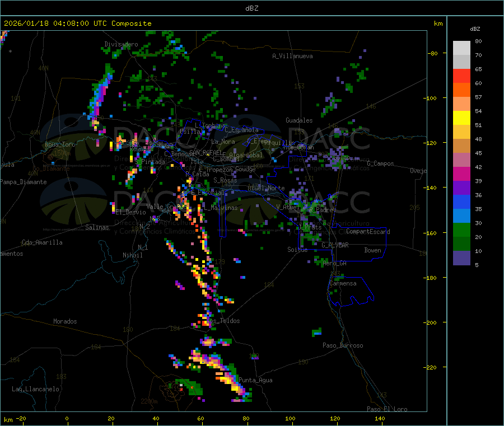Click the Salinas map label
Screen dimensions: 504x426
point(97,227)
